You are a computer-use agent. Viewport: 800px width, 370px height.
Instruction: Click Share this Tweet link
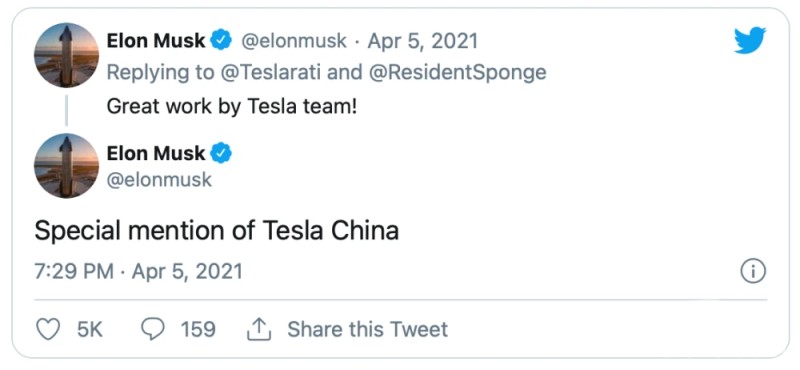[367, 329]
